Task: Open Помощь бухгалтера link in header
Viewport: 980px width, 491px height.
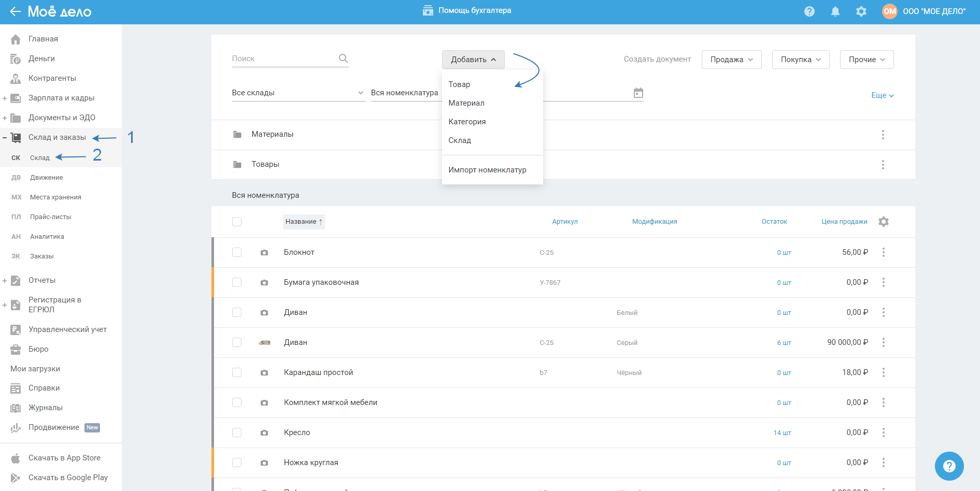Action: [x=467, y=10]
